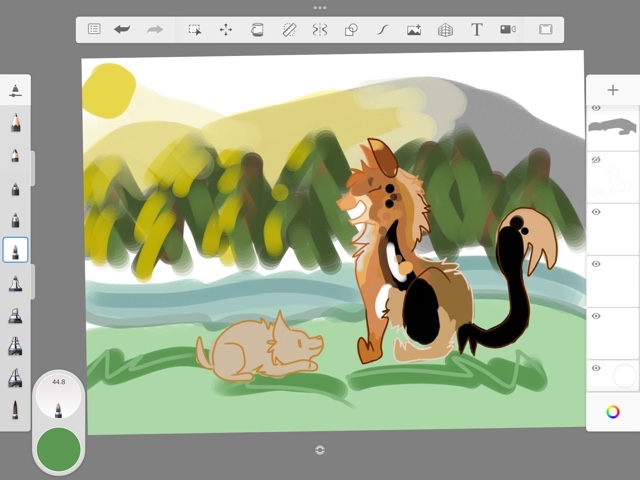Undo the last stroke
Viewport: 640px width, 480px height.
pyautogui.click(x=122, y=30)
